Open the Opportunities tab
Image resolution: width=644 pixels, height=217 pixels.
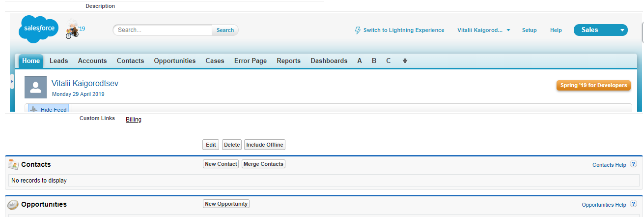click(175, 61)
